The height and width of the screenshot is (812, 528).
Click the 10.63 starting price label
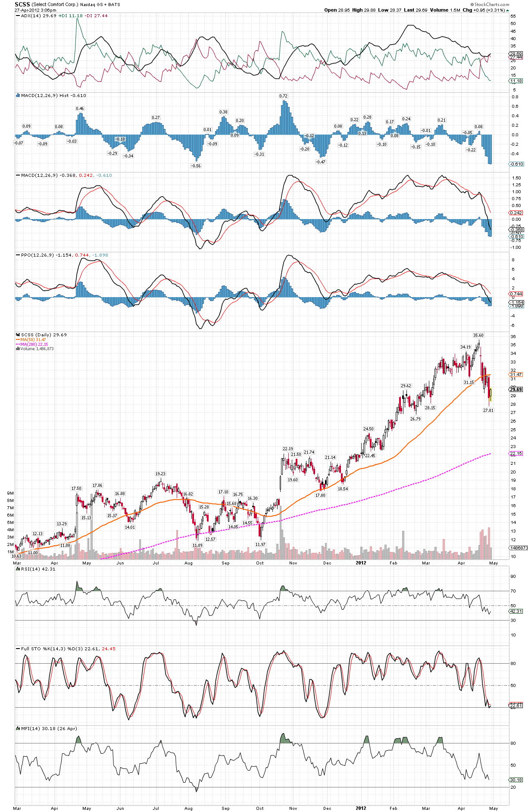(x=16, y=556)
